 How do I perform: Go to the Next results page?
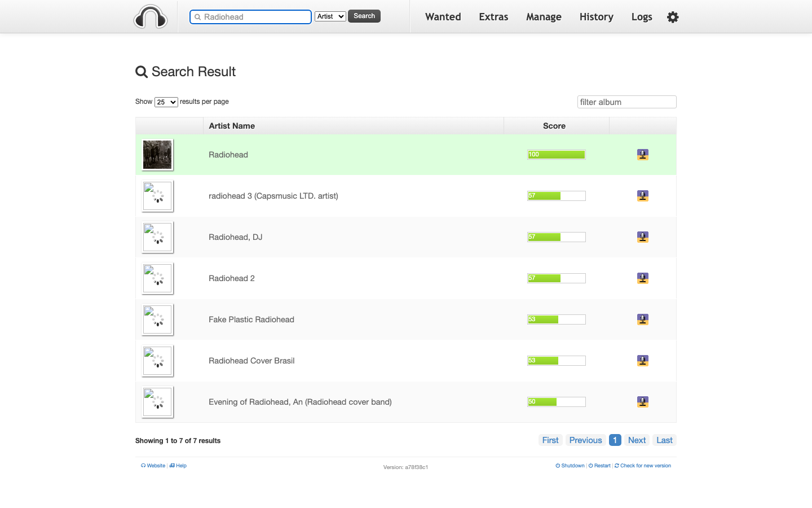637,440
